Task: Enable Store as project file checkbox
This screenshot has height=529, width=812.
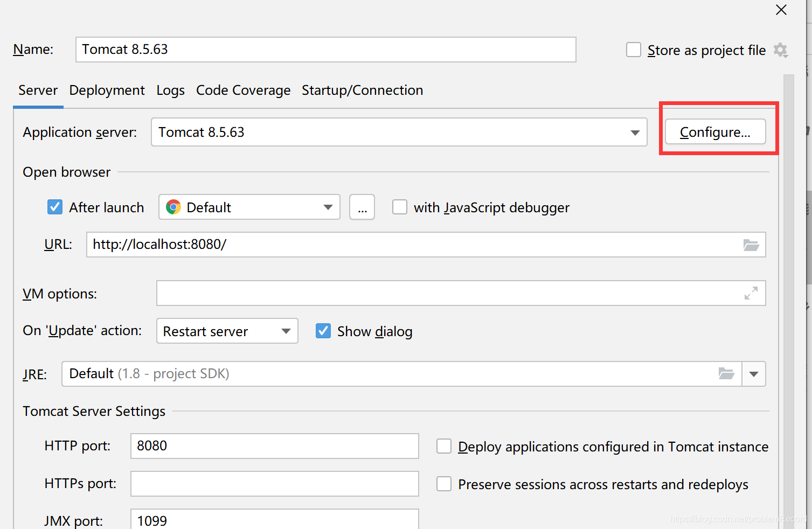Action: pos(634,50)
